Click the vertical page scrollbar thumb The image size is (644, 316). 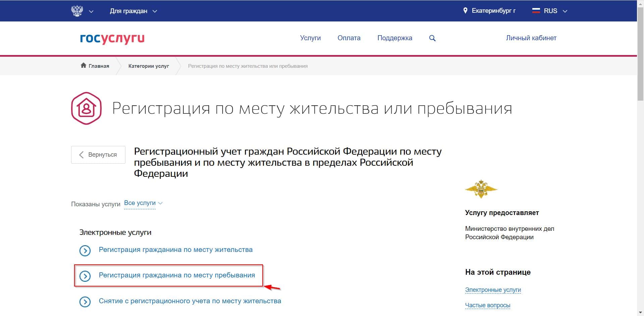[x=640, y=54]
